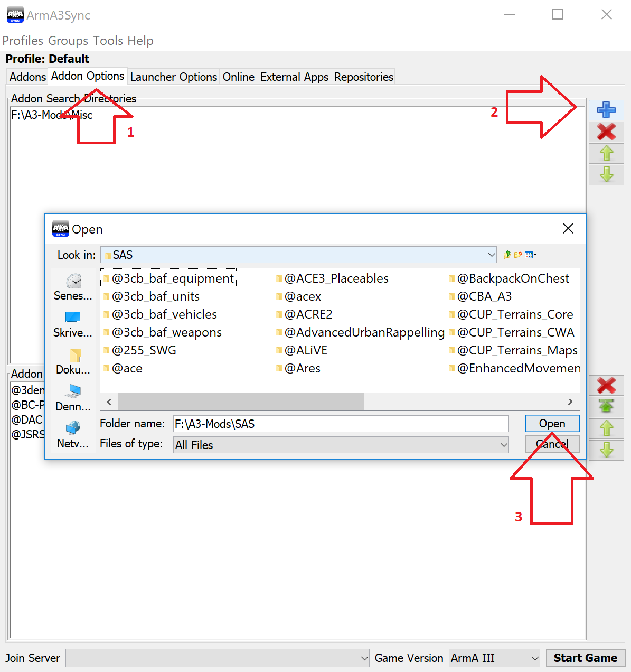Screen dimensions: 631x672
Task: Open the Tools menu
Action: (x=108, y=41)
